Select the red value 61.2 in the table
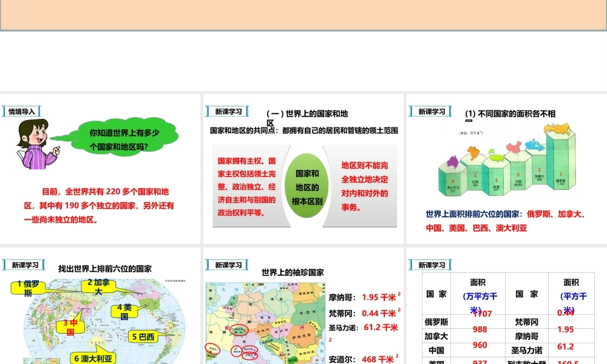Image resolution: width=607 pixels, height=364 pixels. coord(566,346)
